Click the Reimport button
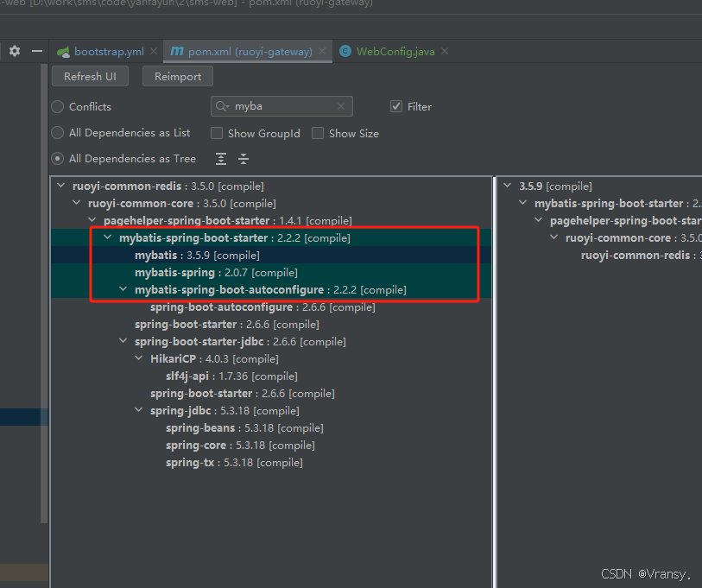Image resolution: width=702 pixels, height=588 pixels. 177,76
